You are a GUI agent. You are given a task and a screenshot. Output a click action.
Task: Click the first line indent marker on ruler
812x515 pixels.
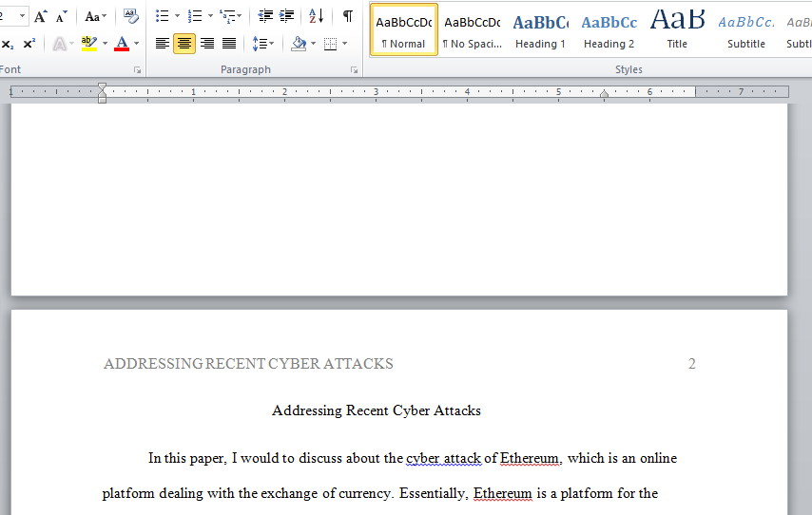click(x=102, y=86)
